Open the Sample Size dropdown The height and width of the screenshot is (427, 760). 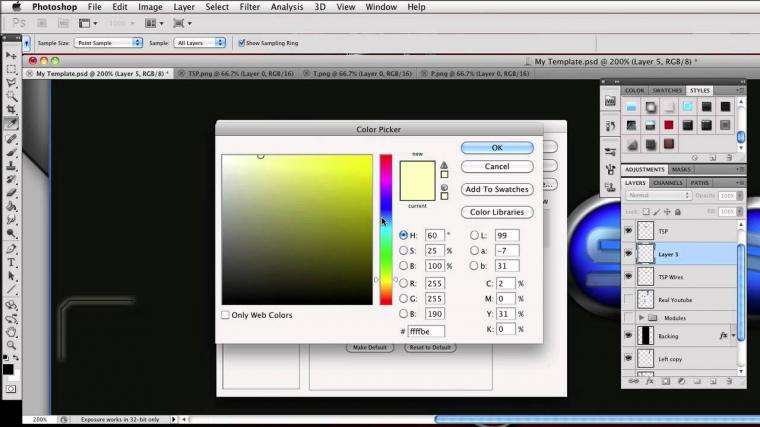point(109,43)
